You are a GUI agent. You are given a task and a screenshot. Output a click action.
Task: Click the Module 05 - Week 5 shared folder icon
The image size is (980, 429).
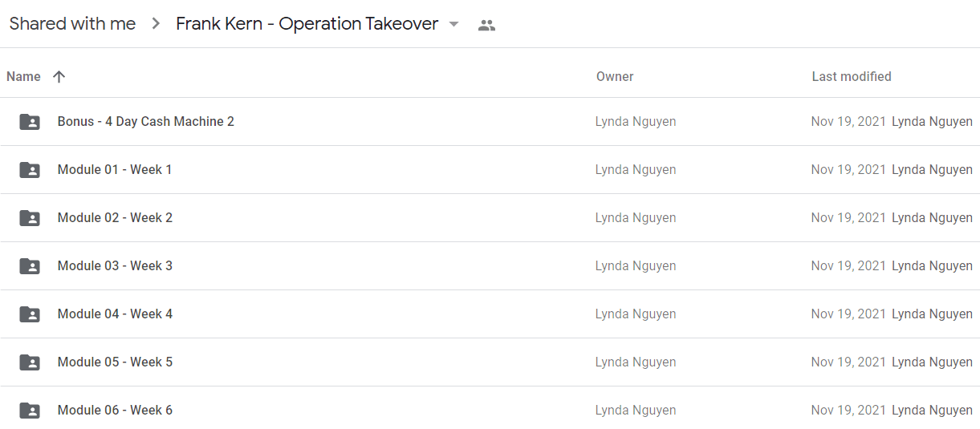point(30,362)
